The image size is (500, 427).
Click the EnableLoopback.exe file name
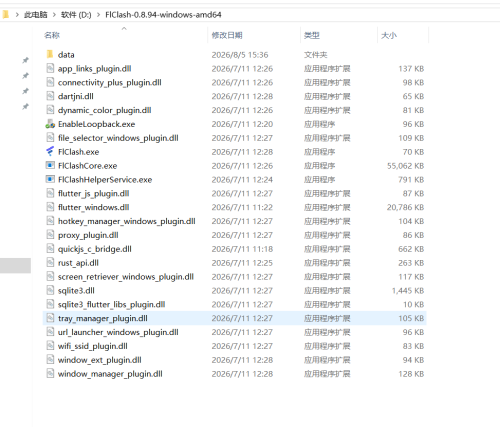coord(97,124)
